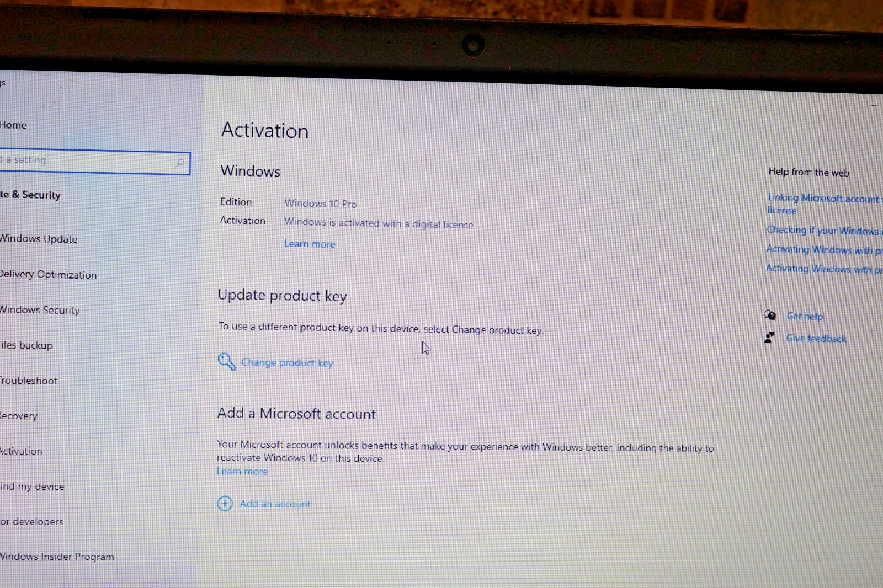Click the Help from the web heading
Screen dimensions: 883x588
[808, 172]
